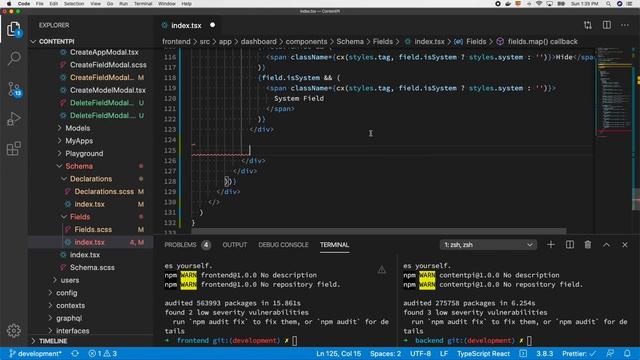Split the editor to the right
Screen dimensions: 640x360
(607, 25)
